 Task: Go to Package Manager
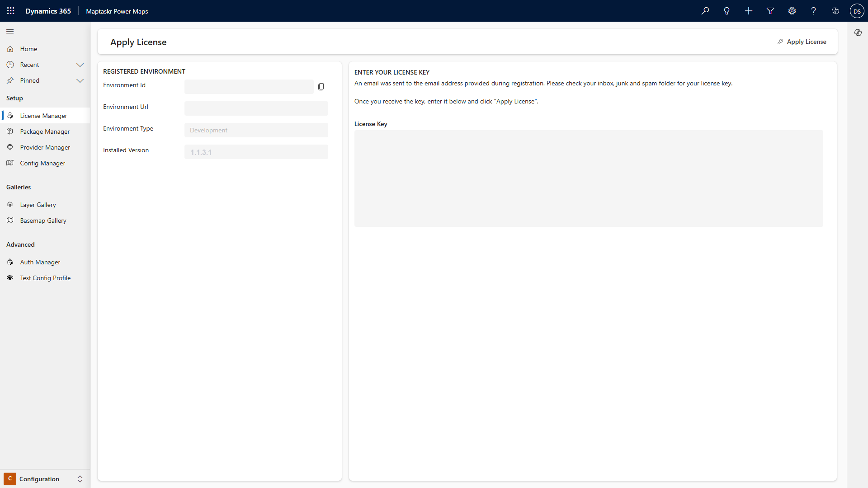(45, 132)
